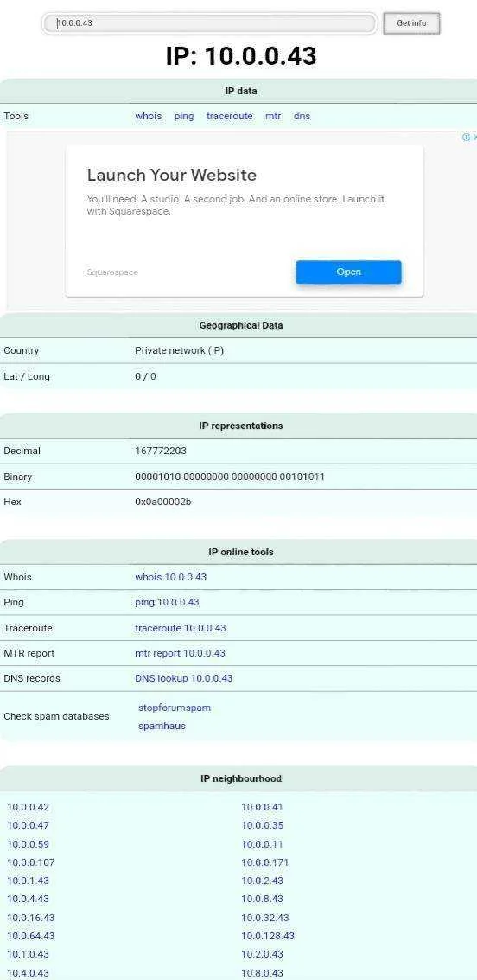Open neighbour IP 10.8.0.43
This screenshot has height=980, width=477.
[262, 974]
